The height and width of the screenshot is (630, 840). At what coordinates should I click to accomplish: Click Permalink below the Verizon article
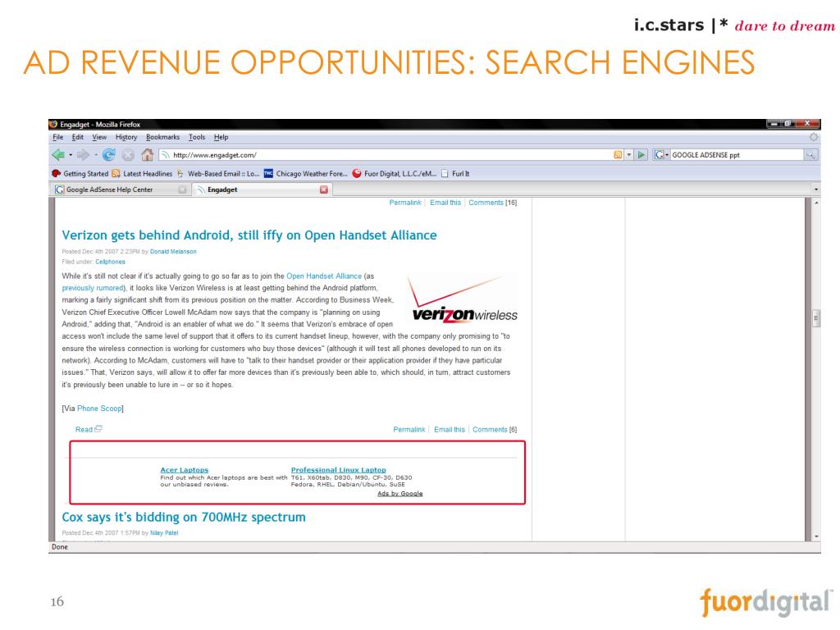[x=409, y=430]
